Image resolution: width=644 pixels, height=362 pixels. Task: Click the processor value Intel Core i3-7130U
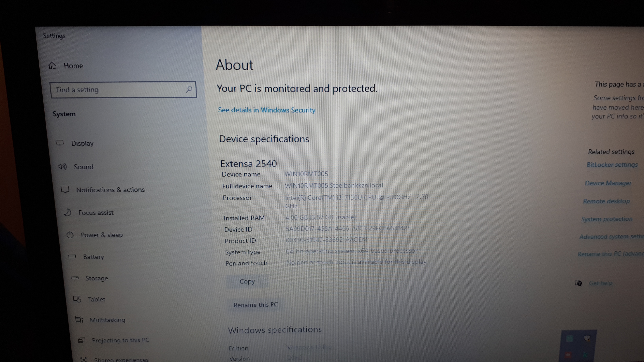click(x=357, y=201)
